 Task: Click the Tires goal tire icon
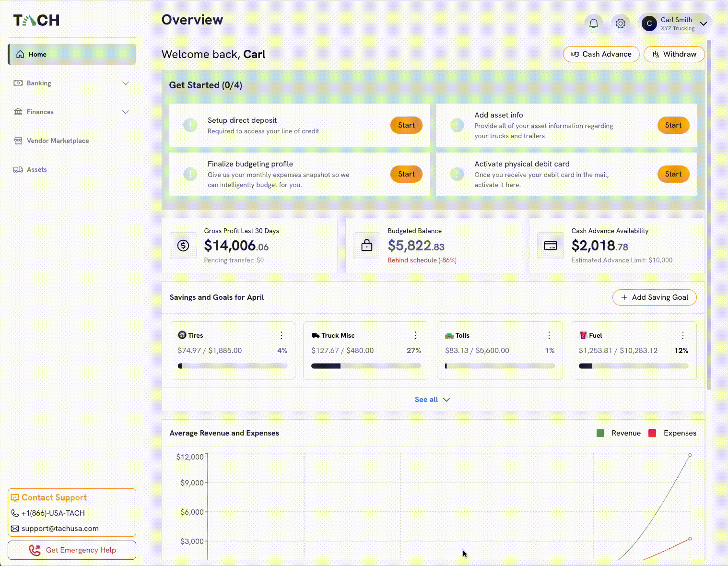point(182,335)
